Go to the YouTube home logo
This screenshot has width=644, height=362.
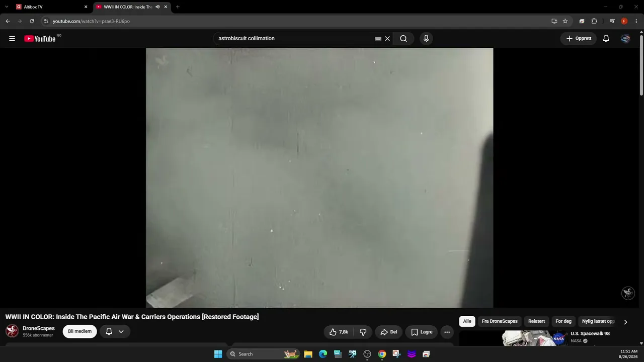tap(40, 39)
